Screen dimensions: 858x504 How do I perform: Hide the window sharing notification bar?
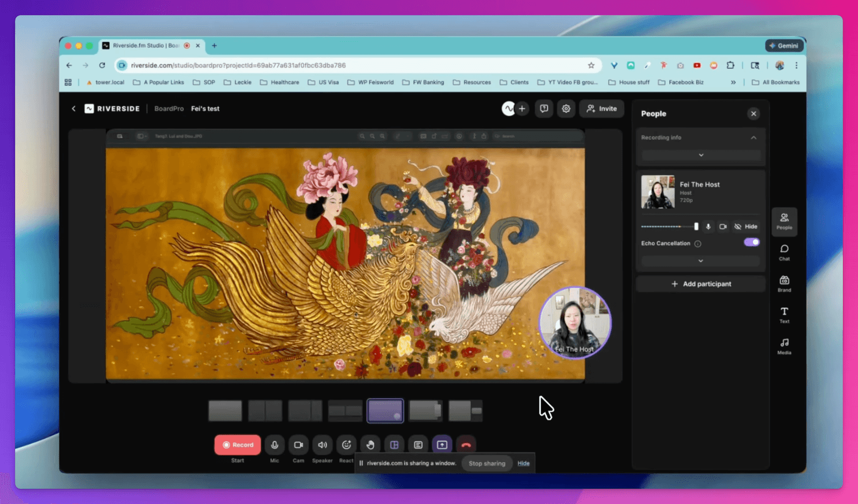(523, 463)
